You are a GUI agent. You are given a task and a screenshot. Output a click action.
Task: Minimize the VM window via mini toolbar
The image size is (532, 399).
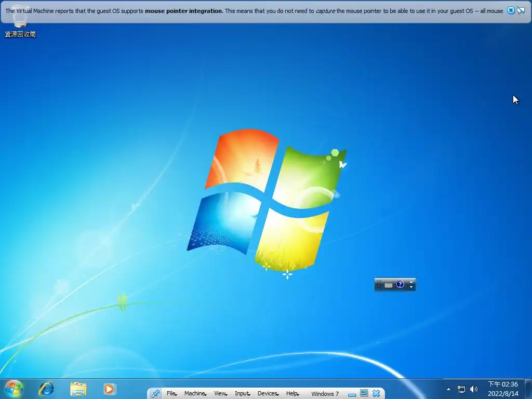pyautogui.click(x=352, y=394)
